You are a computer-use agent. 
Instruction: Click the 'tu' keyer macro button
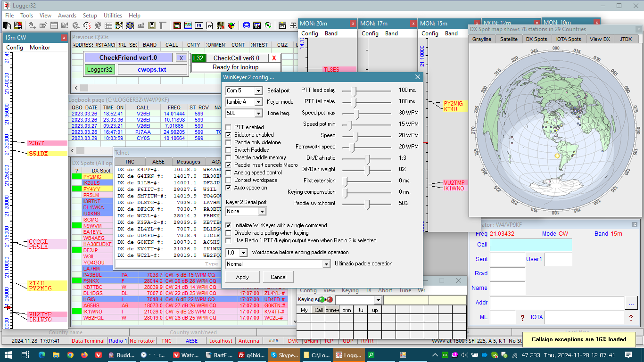point(361,310)
